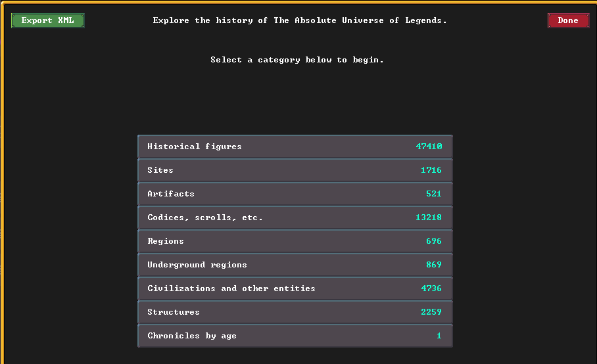Click the Export XML button

pyautogui.click(x=47, y=20)
